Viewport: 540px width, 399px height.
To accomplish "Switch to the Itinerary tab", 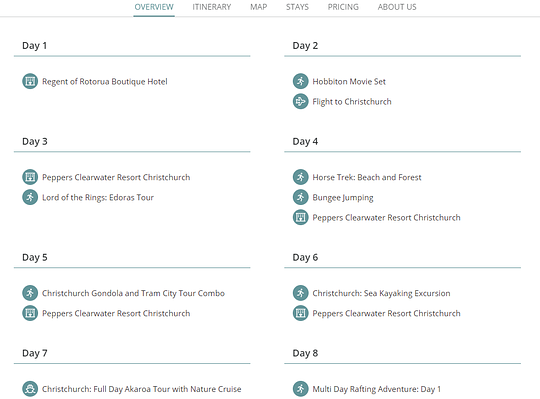I will tap(211, 7).
